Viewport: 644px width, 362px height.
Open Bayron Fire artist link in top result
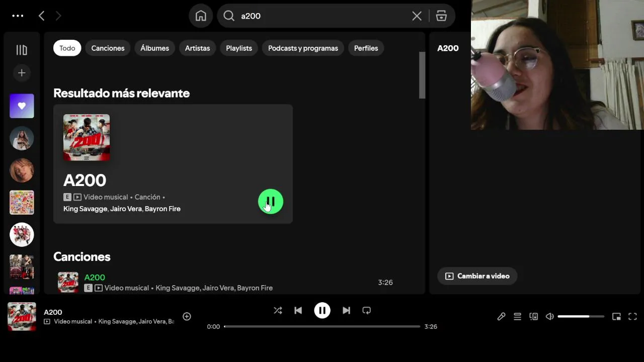pyautogui.click(x=163, y=209)
